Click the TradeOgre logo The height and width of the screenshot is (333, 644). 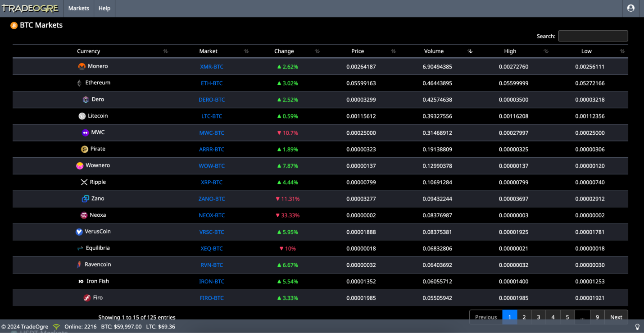(x=31, y=8)
